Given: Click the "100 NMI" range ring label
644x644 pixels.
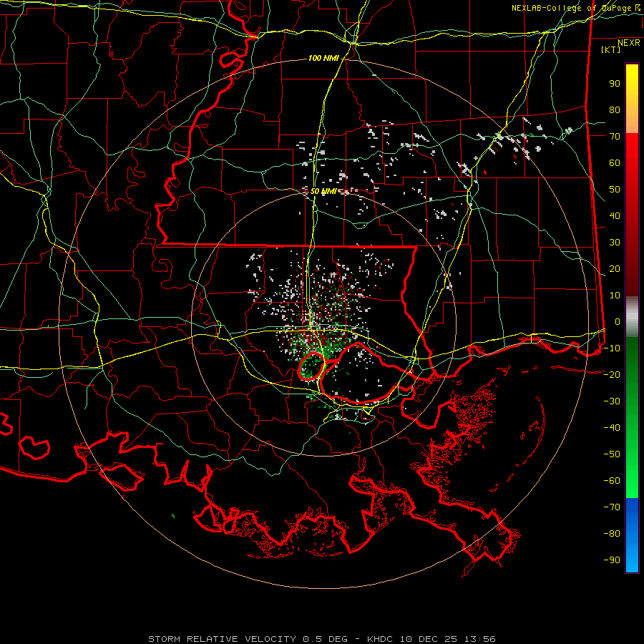Looking at the screenshot, I should pos(323,59).
